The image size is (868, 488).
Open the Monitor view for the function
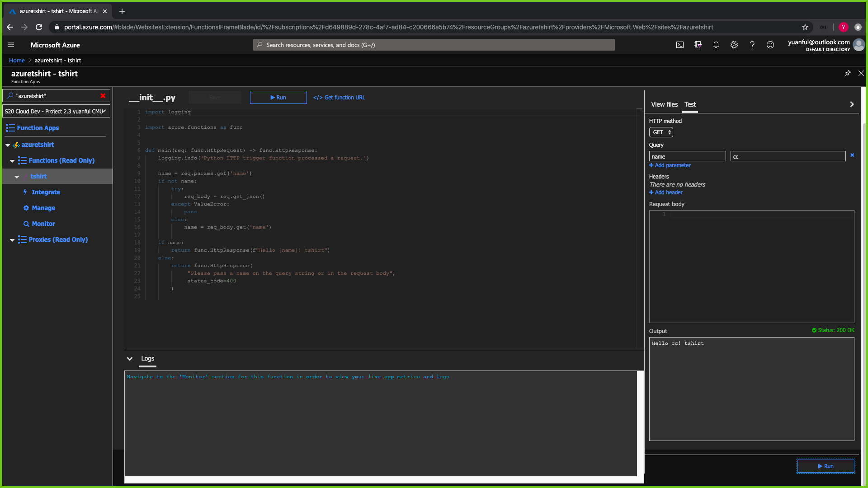pyautogui.click(x=43, y=224)
